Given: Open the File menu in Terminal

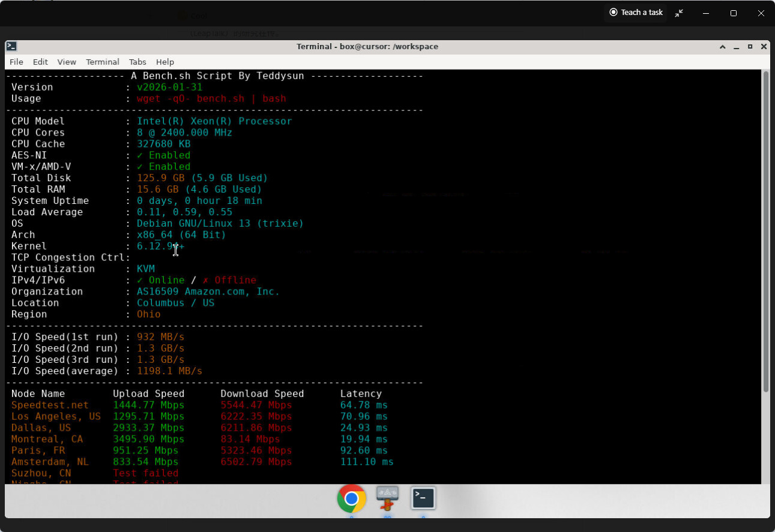Looking at the screenshot, I should pos(16,62).
